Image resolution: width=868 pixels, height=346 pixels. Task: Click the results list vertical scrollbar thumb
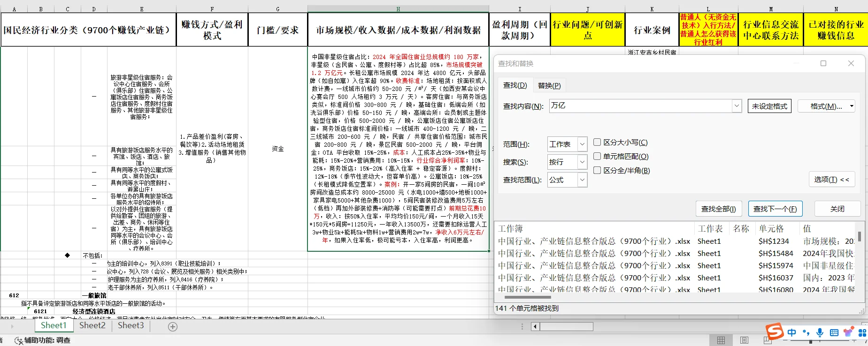click(x=859, y=236)
